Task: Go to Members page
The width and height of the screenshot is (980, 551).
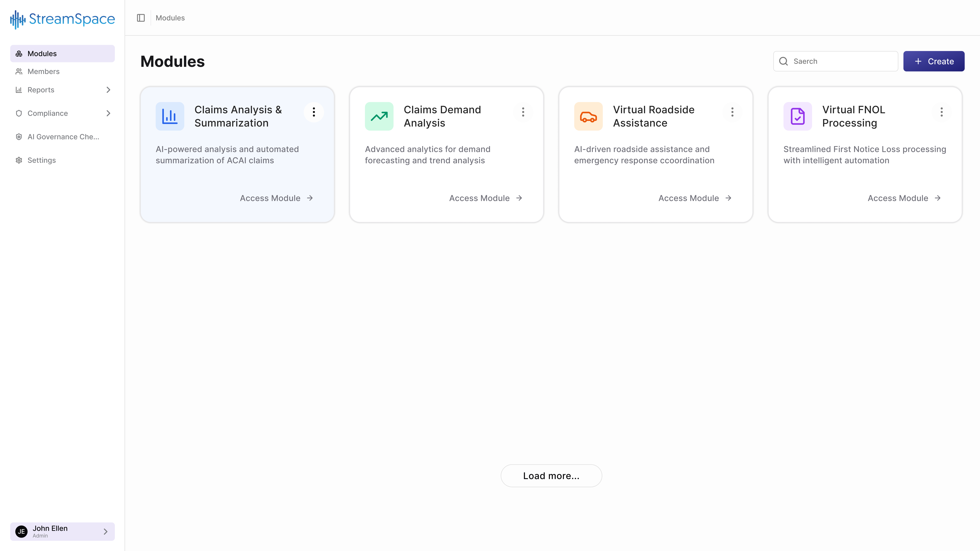Action: pos(62,71)
